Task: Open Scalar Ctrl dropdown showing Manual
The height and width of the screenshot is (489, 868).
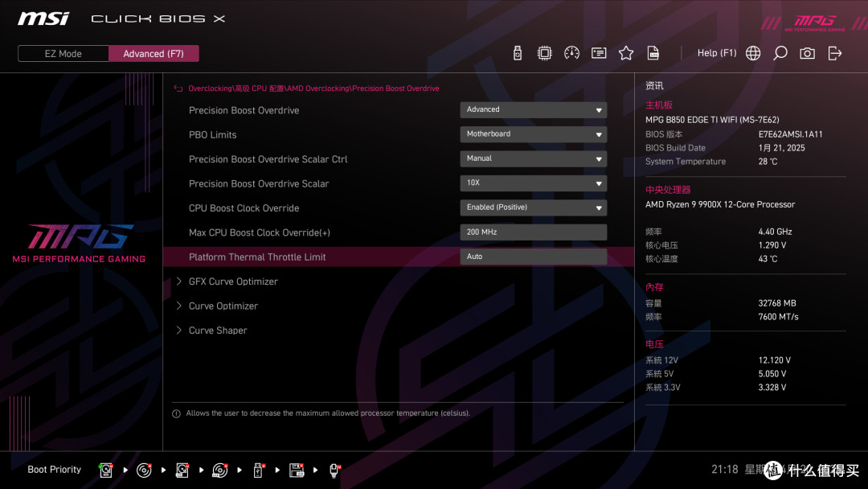Action: click(533, 158)
